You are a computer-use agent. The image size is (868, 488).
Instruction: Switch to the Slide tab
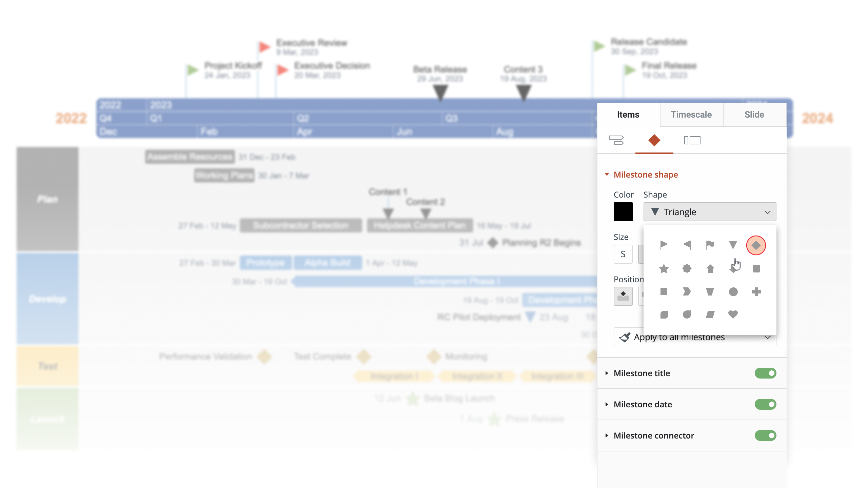click(x=754, y=115)
